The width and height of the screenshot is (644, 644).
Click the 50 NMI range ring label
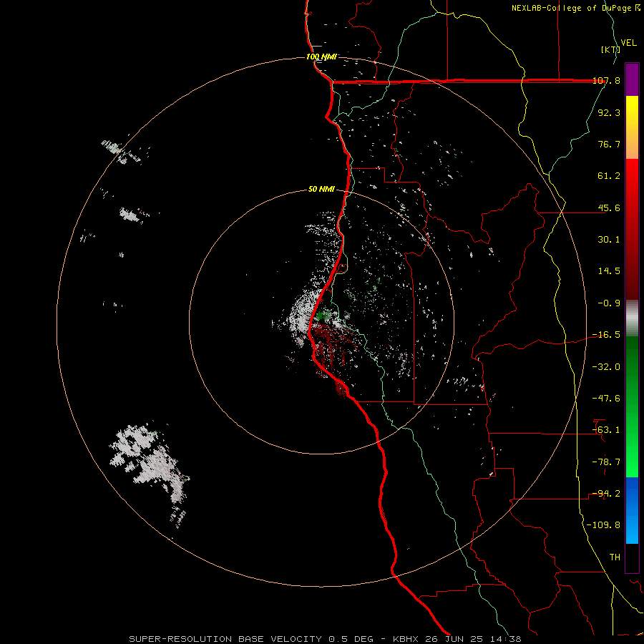(321, 189)
